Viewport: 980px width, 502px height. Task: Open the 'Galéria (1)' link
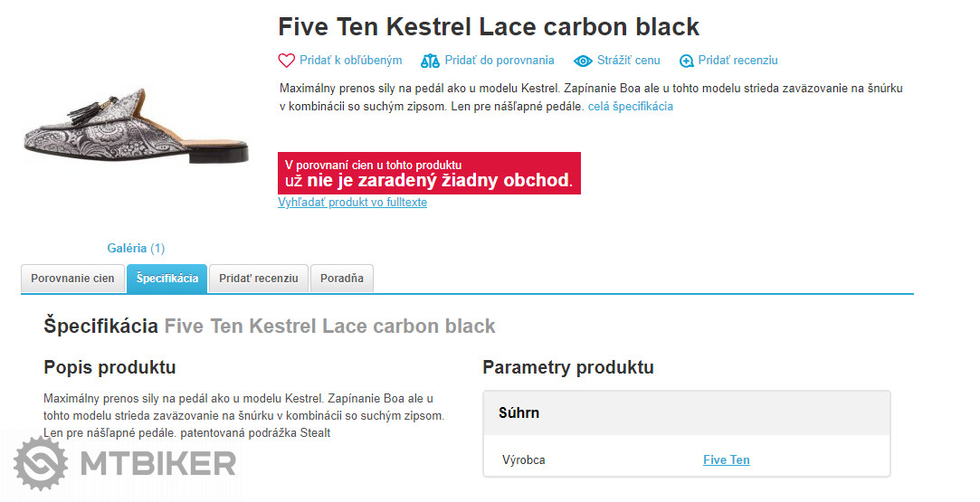pyautogui.click(x=136, y=248)
